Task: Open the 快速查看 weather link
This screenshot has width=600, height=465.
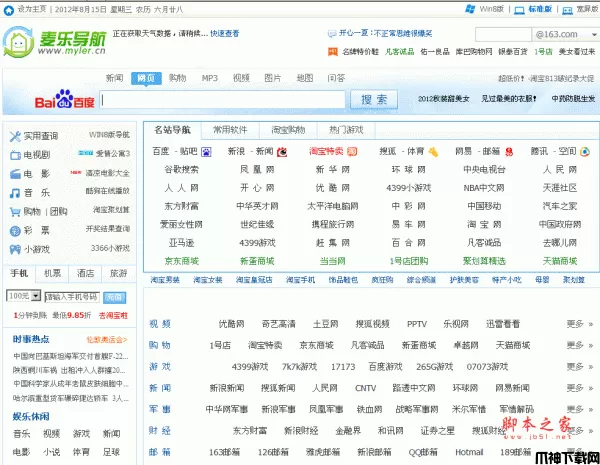Action: pos(225,34)
